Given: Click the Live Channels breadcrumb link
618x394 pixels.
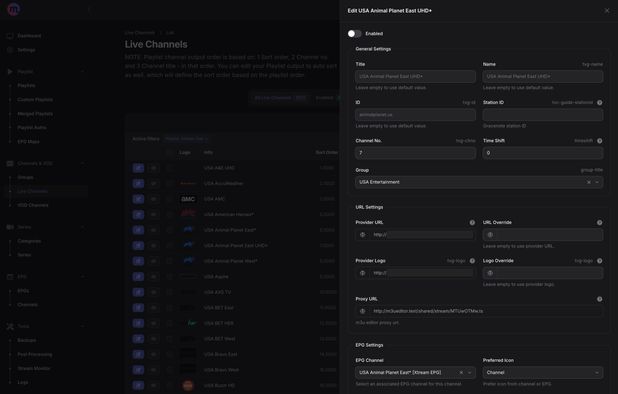Looking at the screenshot, I should point(140,33).
